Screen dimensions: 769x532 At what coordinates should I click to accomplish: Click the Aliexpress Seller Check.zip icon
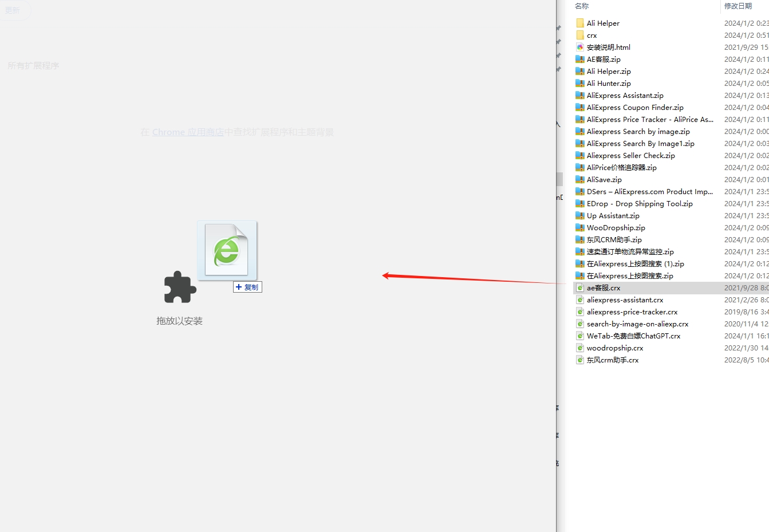(x=580, y=155)
